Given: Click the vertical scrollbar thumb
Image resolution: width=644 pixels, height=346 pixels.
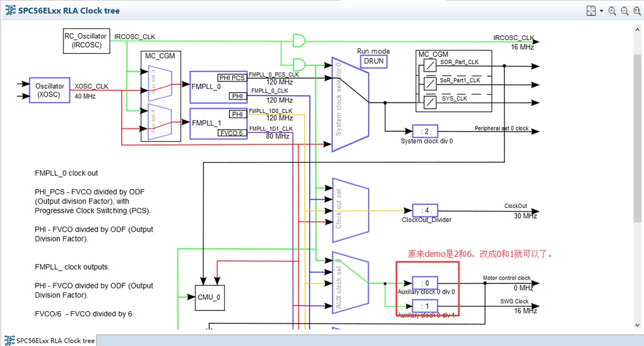Looking at the screenshot, I should point(638,138).
